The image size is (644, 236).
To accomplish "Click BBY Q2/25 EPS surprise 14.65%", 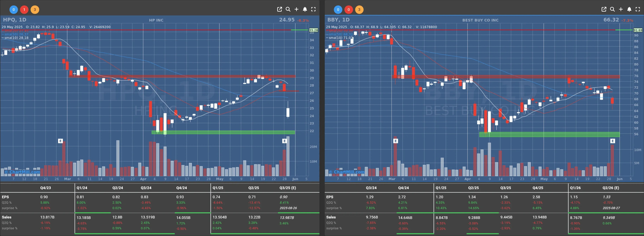I will (x=473, y=208).
